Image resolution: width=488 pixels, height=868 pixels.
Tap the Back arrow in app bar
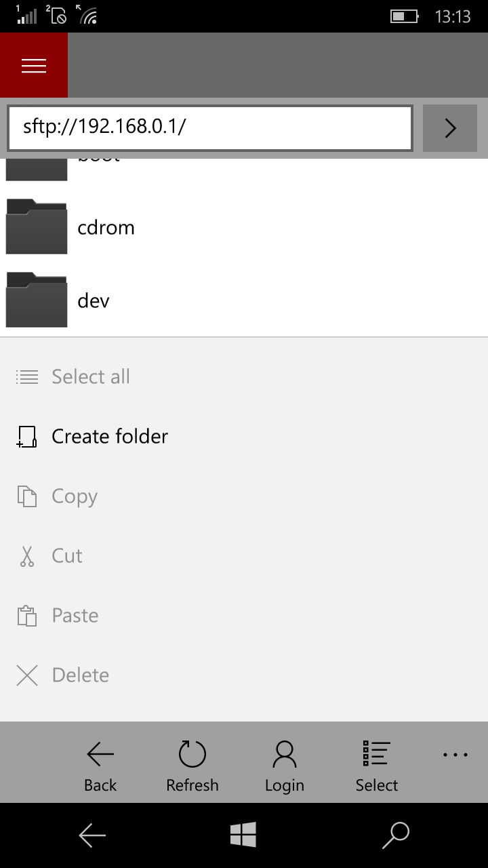click(x=100, y=766)
